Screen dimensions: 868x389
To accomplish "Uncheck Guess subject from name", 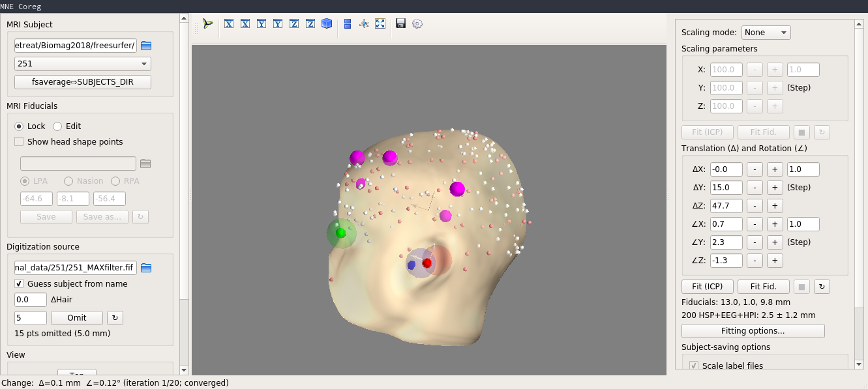I will pyautogui.click(x=19, y=283).
